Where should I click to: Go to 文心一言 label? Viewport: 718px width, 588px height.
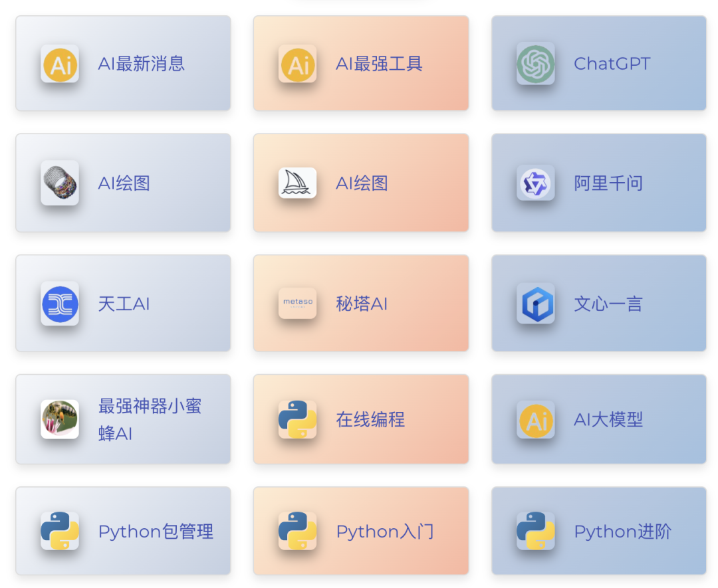point(608,304)
